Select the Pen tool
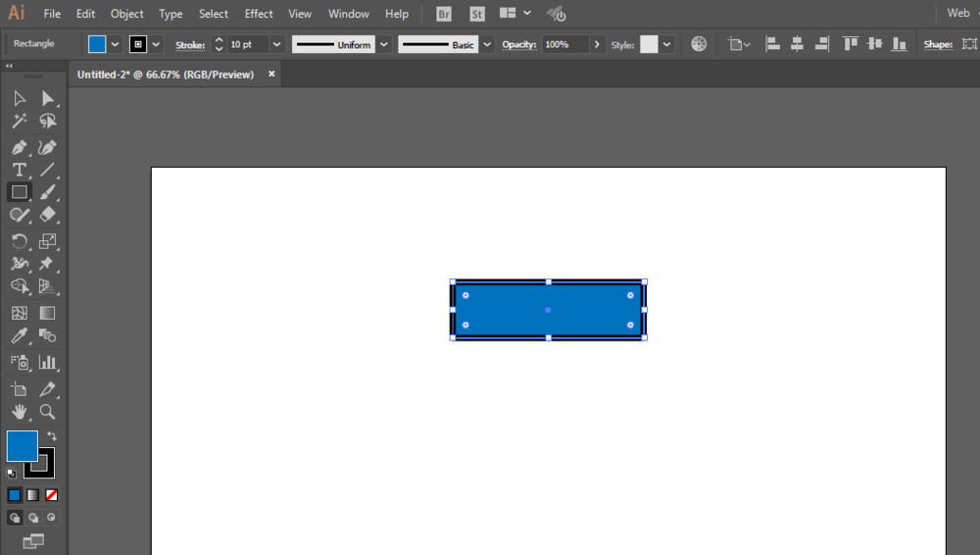Screen dimensions: 980x555 [20, 148]
